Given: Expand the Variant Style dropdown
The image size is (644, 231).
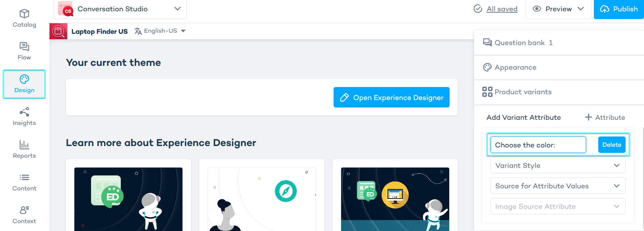Looking at the screenshot, I should pyautogui.click(x=558, y=165).
